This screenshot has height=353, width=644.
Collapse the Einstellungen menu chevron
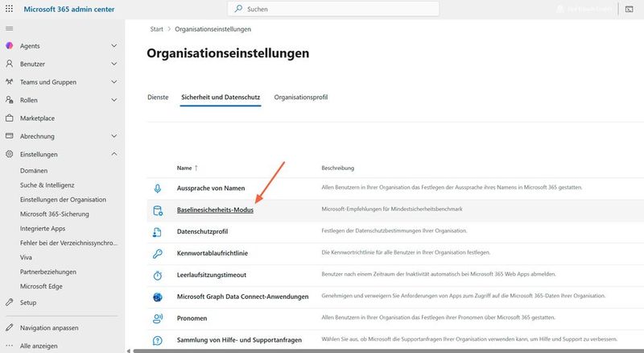point(114,154)
